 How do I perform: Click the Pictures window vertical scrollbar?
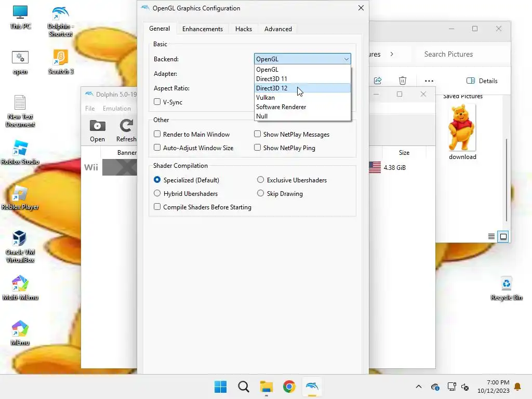click(506, 180)
